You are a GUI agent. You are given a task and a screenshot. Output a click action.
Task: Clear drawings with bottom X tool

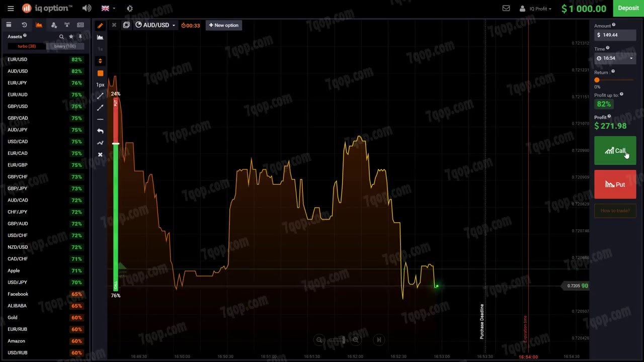[100, 154]
